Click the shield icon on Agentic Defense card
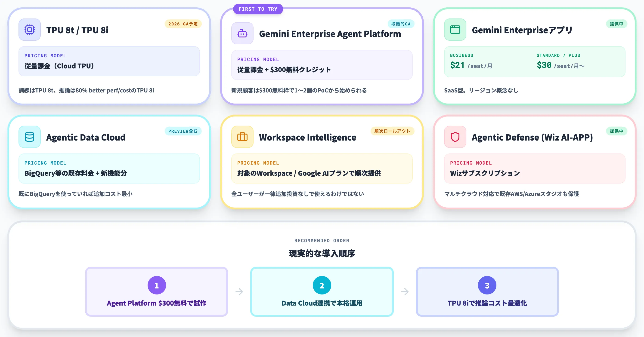The height and width of the screenshot is (337, 644). point(455,137)
